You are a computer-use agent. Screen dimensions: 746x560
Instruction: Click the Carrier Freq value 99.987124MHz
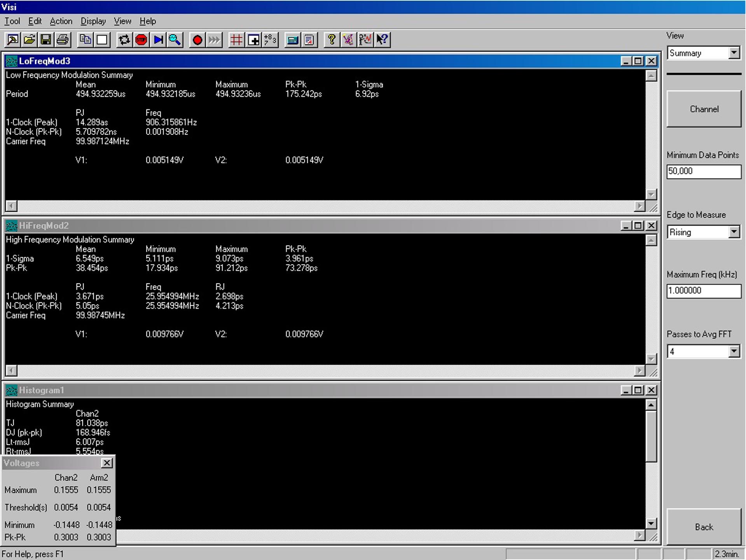point(102,141)
